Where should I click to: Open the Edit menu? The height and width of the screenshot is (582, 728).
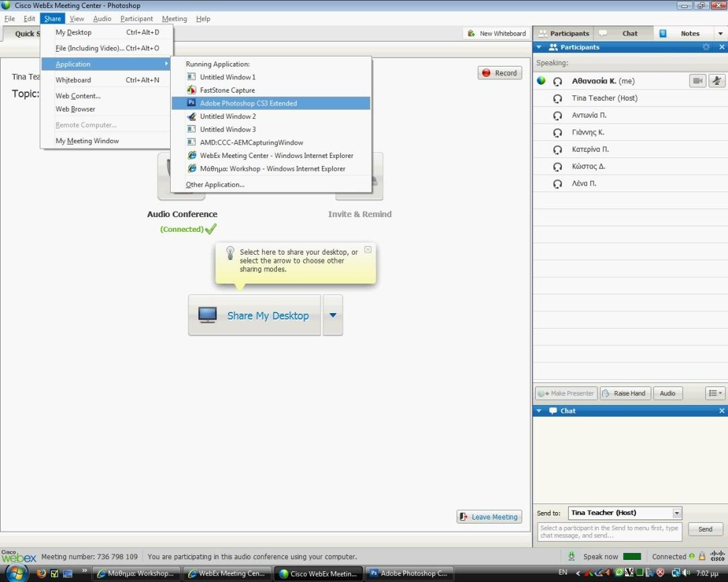click(x=30, y=19)
